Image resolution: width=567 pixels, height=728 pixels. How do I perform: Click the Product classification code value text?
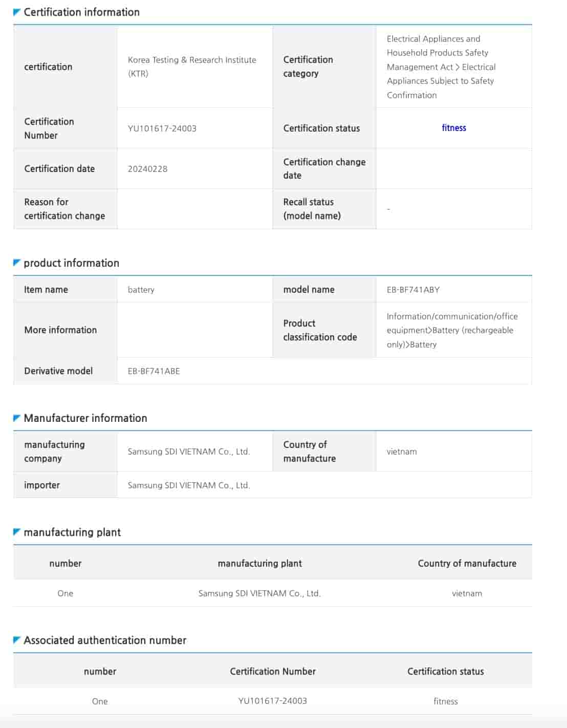coord(451,330)
